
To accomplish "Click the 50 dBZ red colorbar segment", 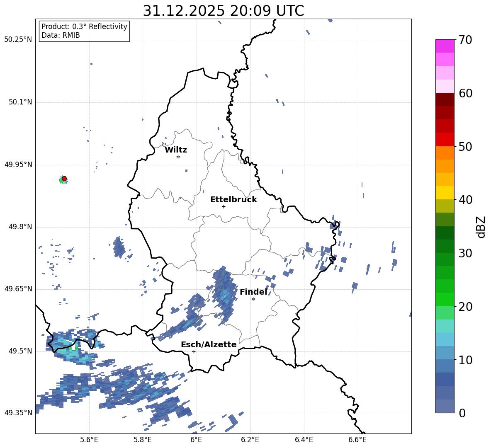I will [445, 140].
